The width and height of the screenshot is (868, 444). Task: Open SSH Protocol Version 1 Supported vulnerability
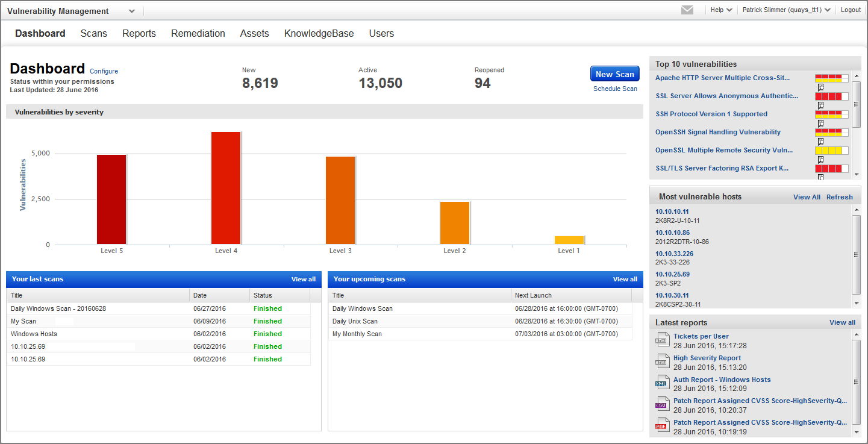711,114
